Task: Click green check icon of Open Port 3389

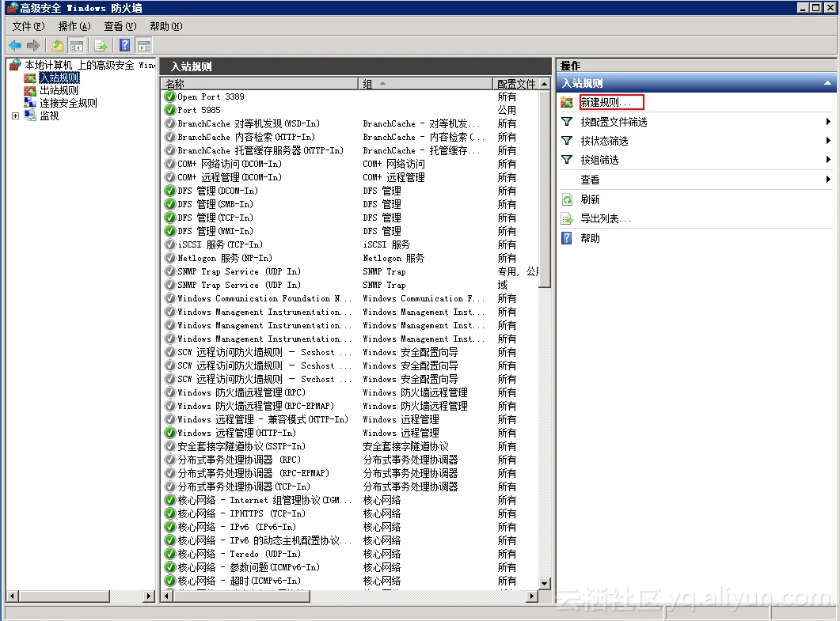Action: coord(170,97)
